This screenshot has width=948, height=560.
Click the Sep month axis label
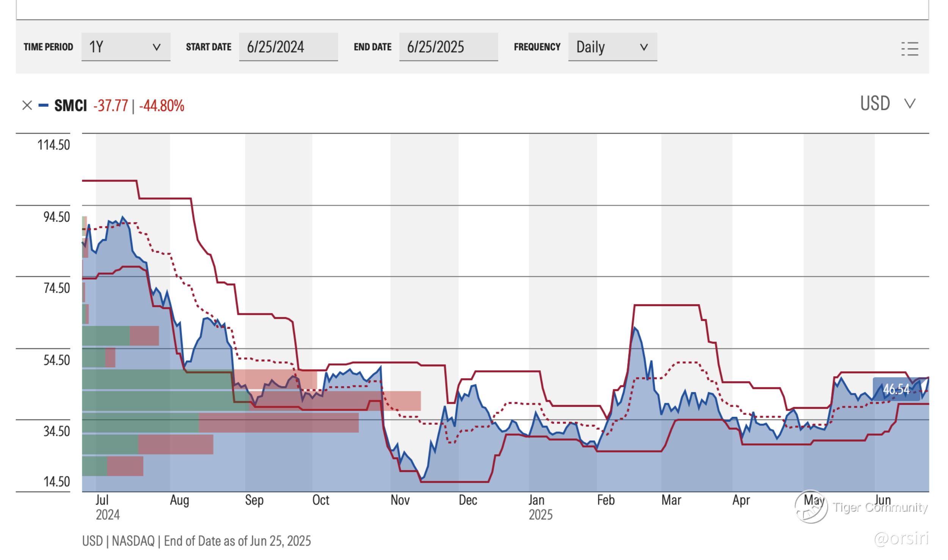tap(254, 501)
